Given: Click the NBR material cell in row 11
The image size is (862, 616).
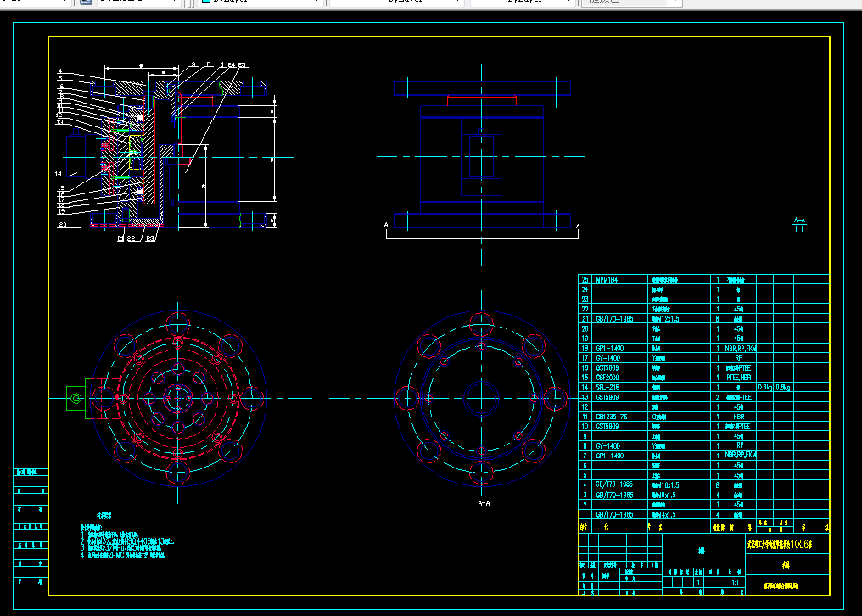Looking at the screenshot, I should coord(738,417).
